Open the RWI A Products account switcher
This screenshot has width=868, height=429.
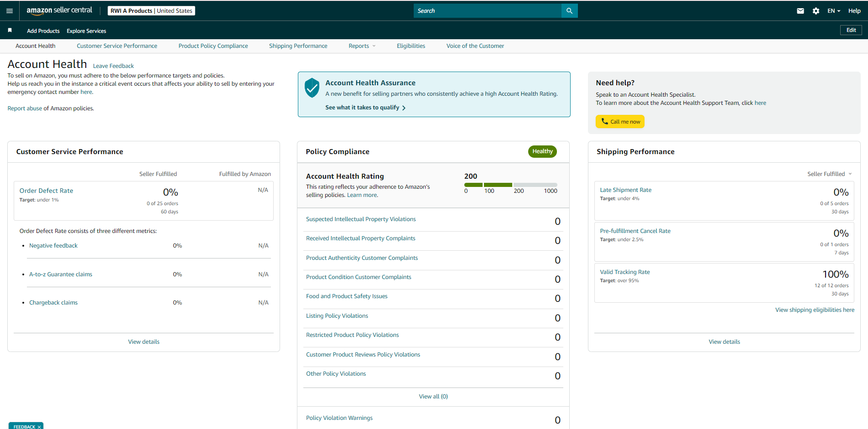tap(151, 11)
